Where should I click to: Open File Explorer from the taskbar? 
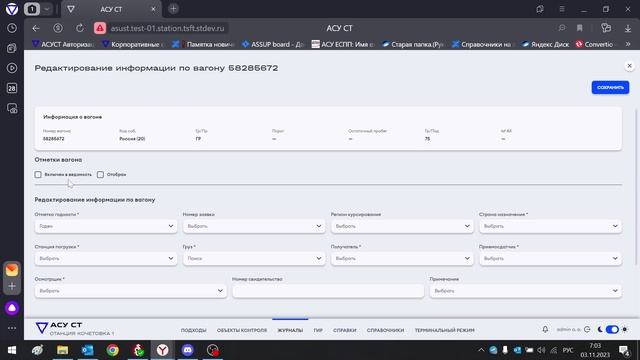pos(62,350)
